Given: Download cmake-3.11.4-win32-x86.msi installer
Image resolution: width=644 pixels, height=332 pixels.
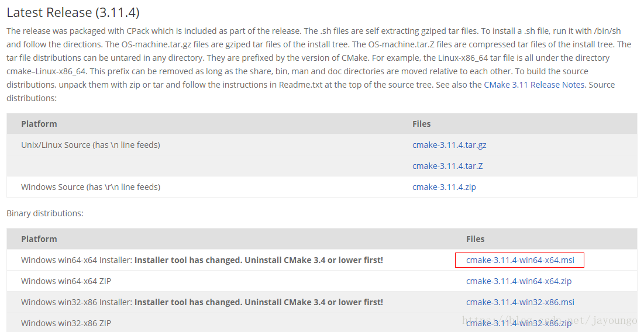Looking at the screenshot, I should (x=520, y=302).
